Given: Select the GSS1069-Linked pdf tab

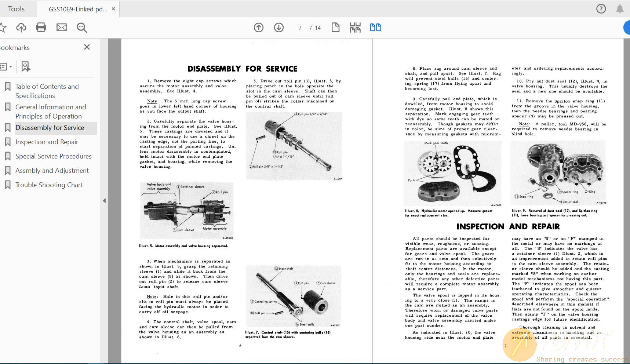Looking at the screenshot, I should click(78, 9).
